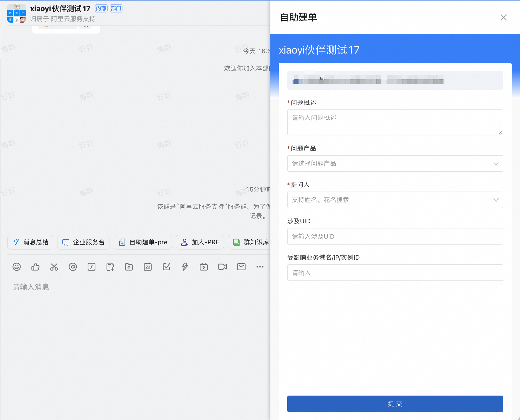Focus the 问题概述 text area
The height and width of the screenshot is (420, 520).
click(395, 122)
